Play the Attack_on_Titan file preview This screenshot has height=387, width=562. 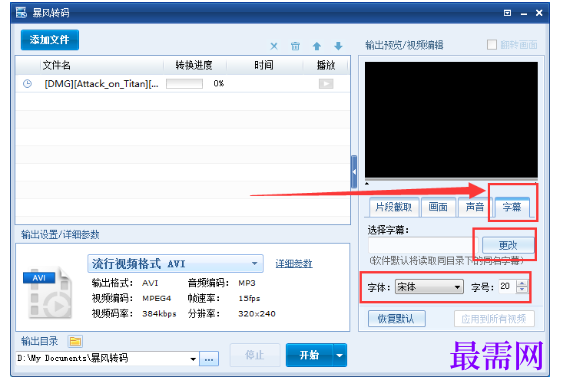326,84
